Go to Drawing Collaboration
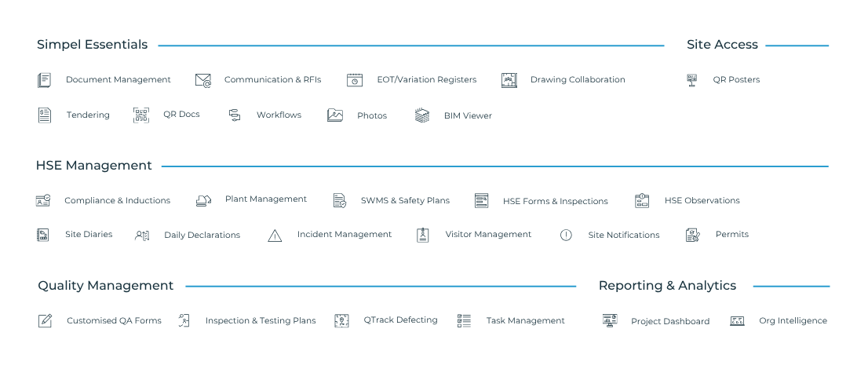868x369 pixels. click(578, 80)
